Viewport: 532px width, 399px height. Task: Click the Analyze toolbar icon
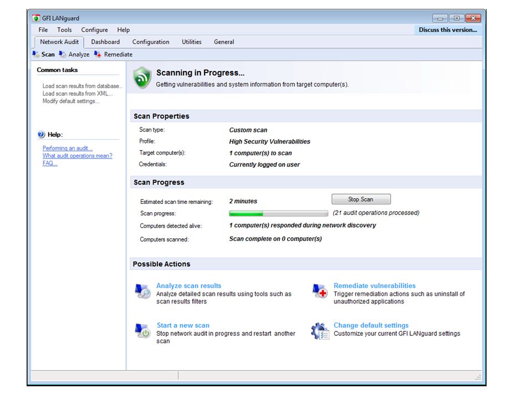63,54
